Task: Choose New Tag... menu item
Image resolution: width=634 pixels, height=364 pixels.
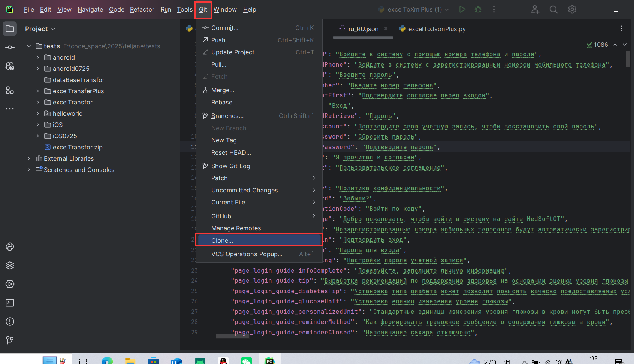Action: (259, 140)
